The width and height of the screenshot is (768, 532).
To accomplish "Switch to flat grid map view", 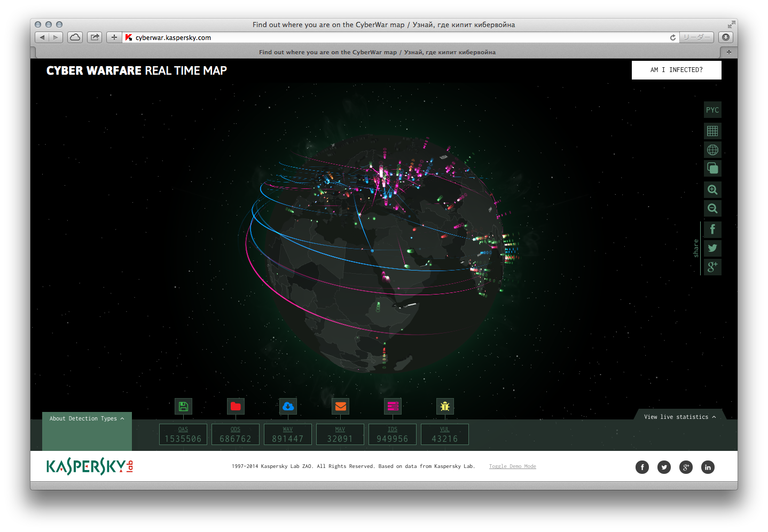I will click(x=712, y=131).
